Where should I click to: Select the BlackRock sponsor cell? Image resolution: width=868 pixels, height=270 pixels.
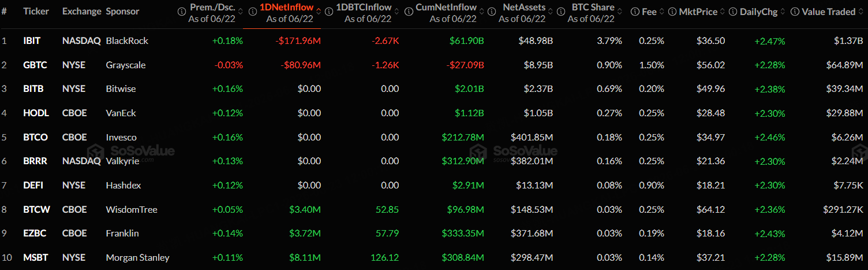point(127,41)
